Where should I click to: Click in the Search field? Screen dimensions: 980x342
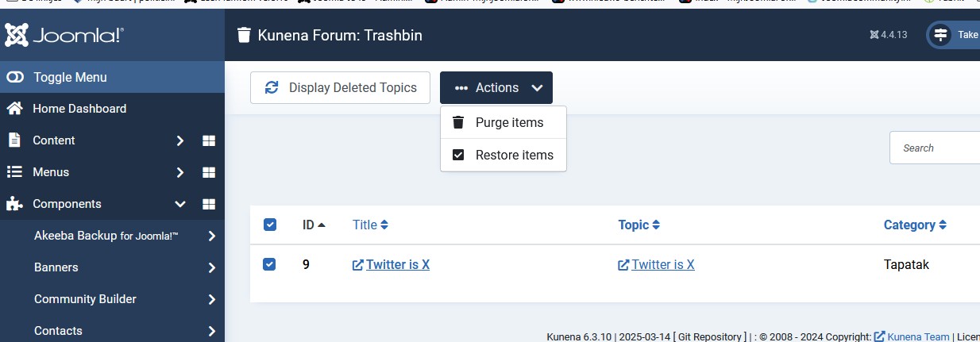[935, 148]
